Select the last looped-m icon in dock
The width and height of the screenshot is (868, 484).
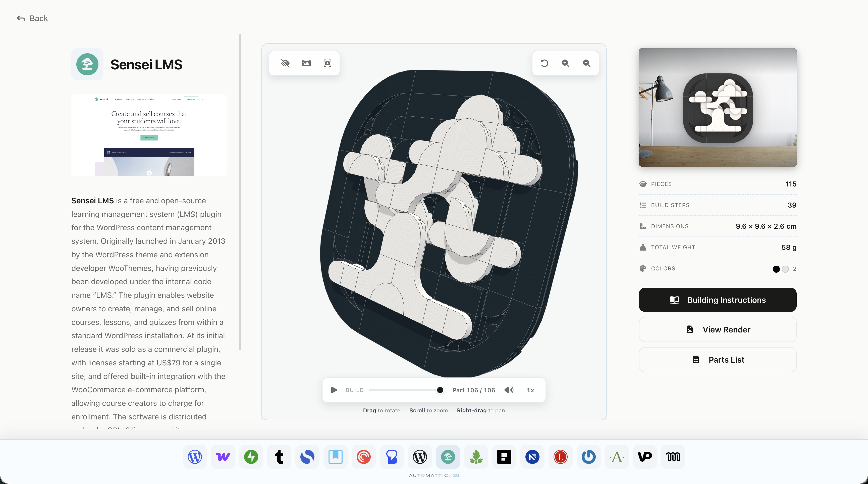pos(673,457)
